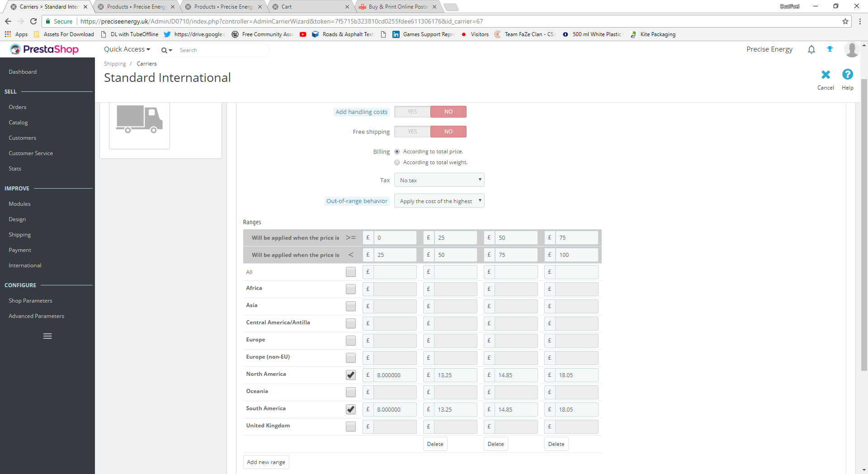
Task: Delete the 75 to 100 price range
Action: tap(556, 444)
